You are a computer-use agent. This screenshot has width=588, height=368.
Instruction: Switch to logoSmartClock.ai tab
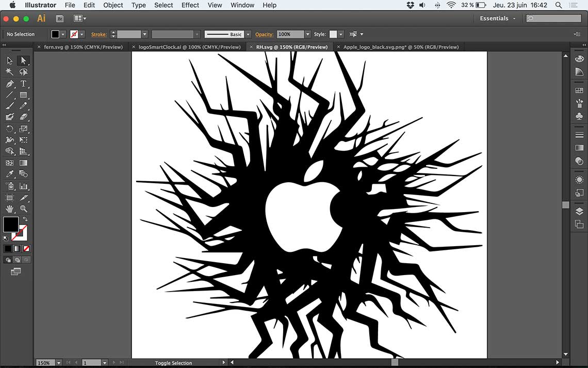click(189, 47)
